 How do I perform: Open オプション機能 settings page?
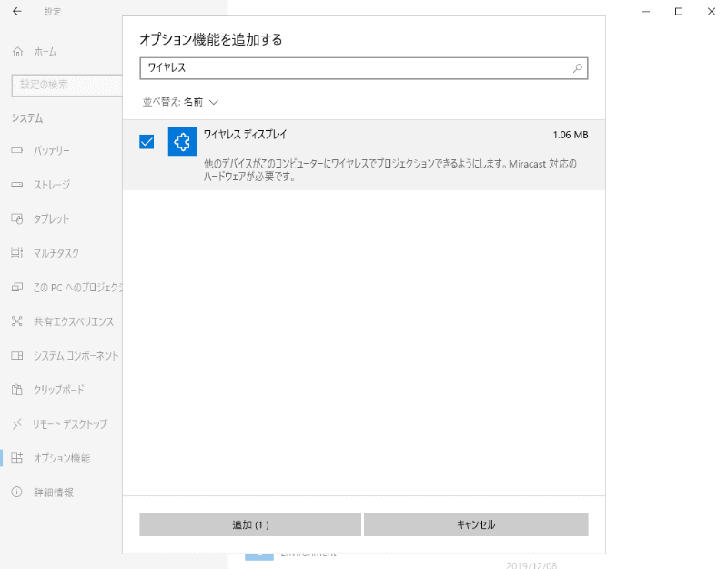[x=62, y=459]
